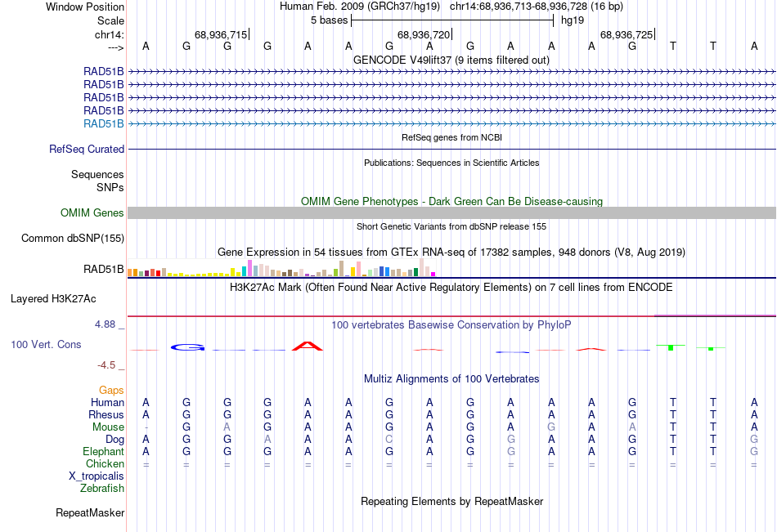This screenshot has height=532, width=777.
Task: Open Publications: Sequences in Scientific Articles title
Action: [x=451, y=163]
